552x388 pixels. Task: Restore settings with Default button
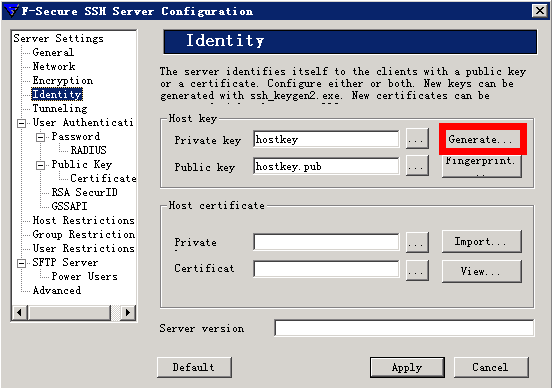tap(194, 367)
